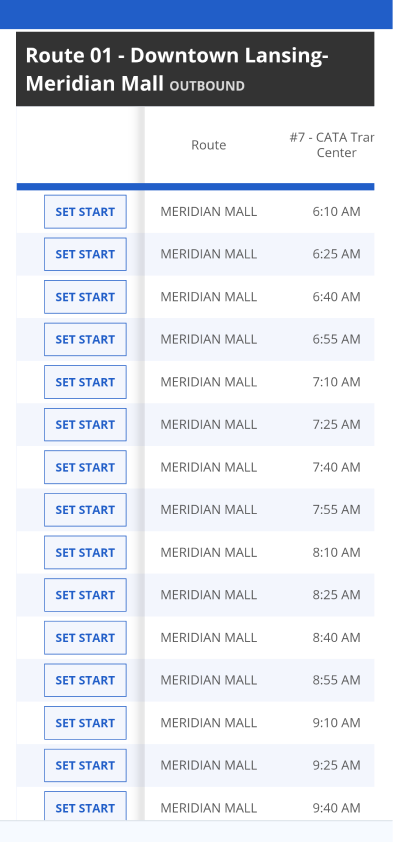Click the #7 CATA Transportation Center column header
Image resolution: width=394 pixels, height=842 pixels.
pos(332,145)
